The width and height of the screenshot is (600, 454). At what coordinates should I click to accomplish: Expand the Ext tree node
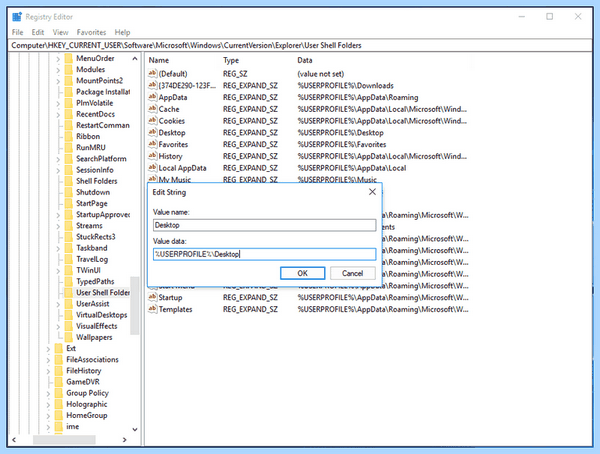tap(48, 349)
